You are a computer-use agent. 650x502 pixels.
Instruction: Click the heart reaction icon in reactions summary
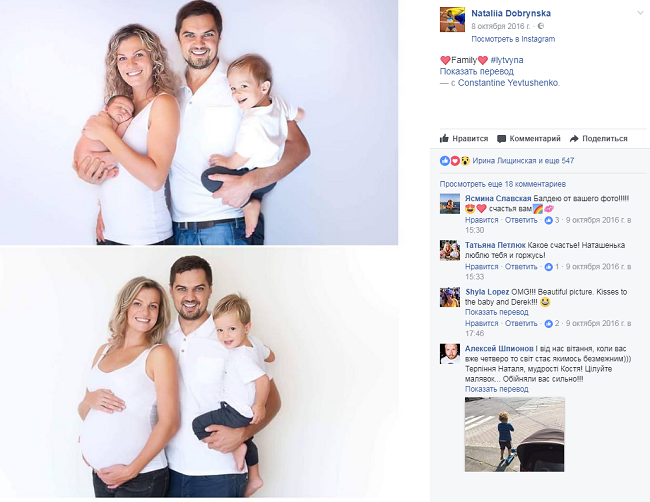pyautogui.click(x=455, y=161)
